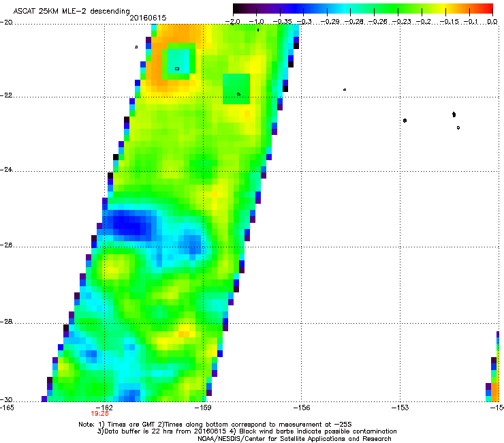This screenshot has width=504, height=443.
Task: Select the -24 latitude axis label
Action: [x=6, y=169]
